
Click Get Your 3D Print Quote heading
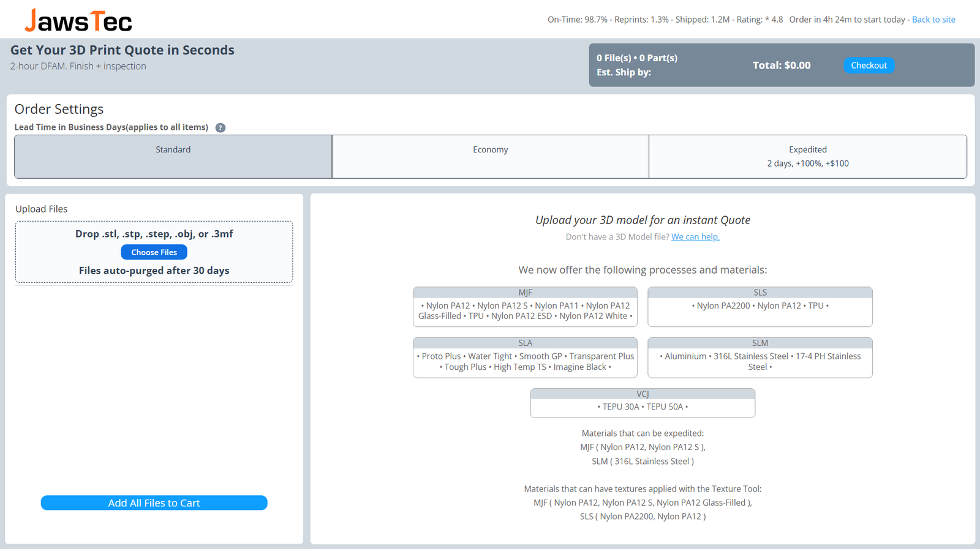[x=123, y=50]
